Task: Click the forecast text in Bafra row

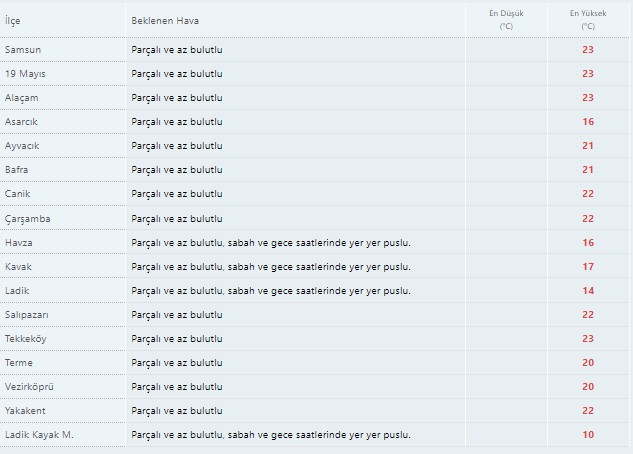Action: coord(177,169)
